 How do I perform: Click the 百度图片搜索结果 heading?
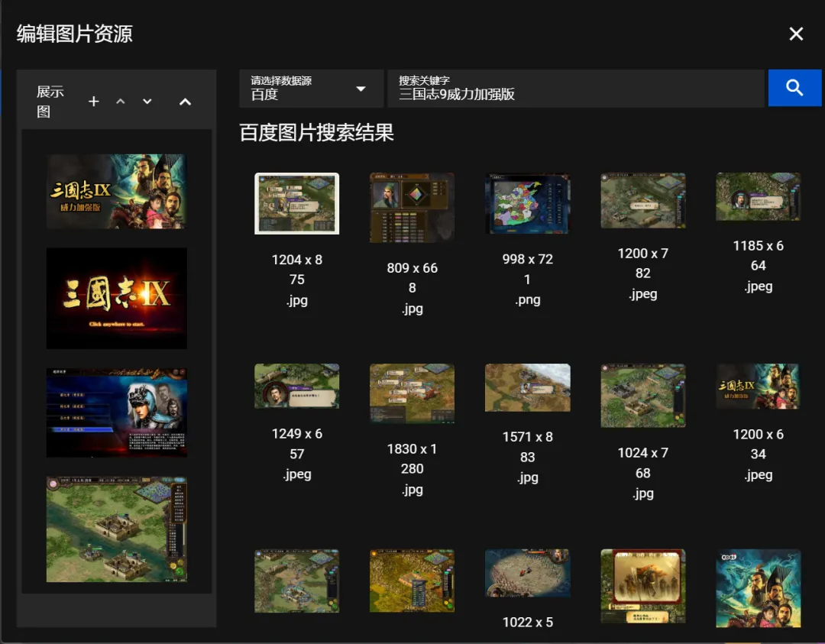click(x=316, y=133)
